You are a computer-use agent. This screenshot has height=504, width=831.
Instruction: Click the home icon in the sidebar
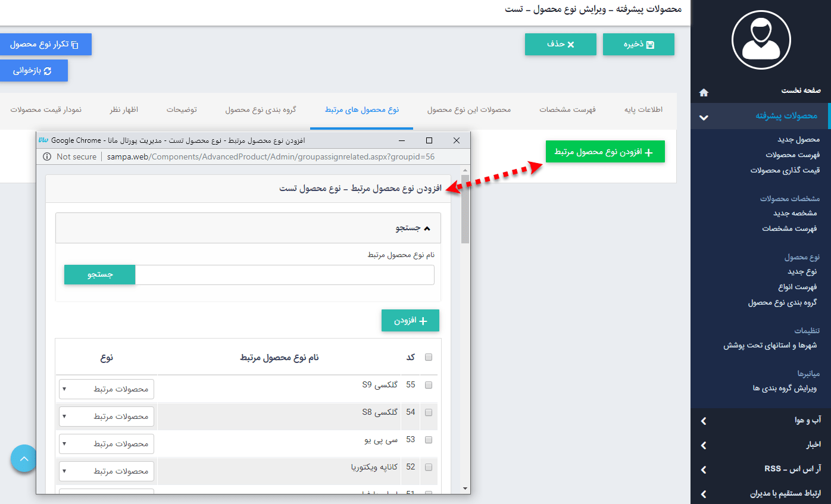(704, 92)
